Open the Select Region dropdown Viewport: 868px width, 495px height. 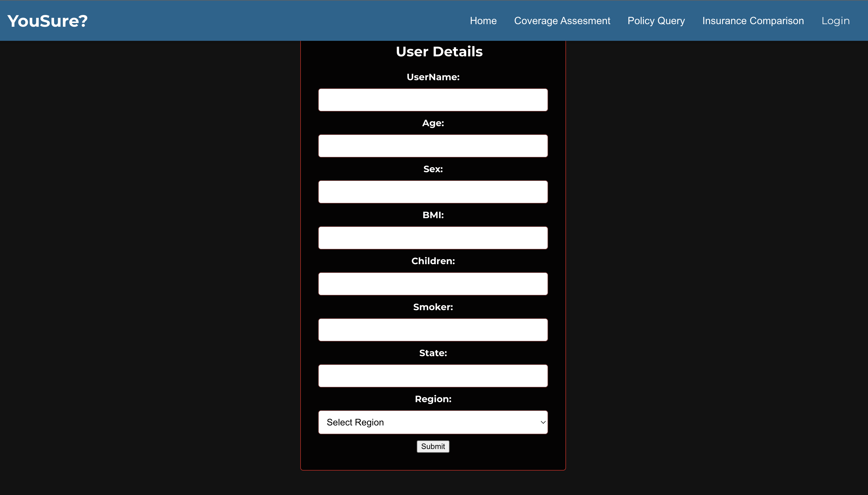[433, 422]
